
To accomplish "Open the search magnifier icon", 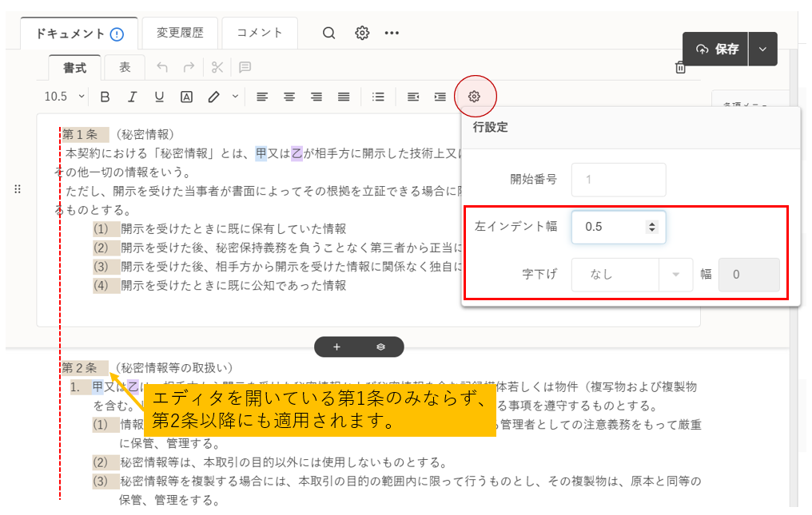I will click(x=329, y=33).
